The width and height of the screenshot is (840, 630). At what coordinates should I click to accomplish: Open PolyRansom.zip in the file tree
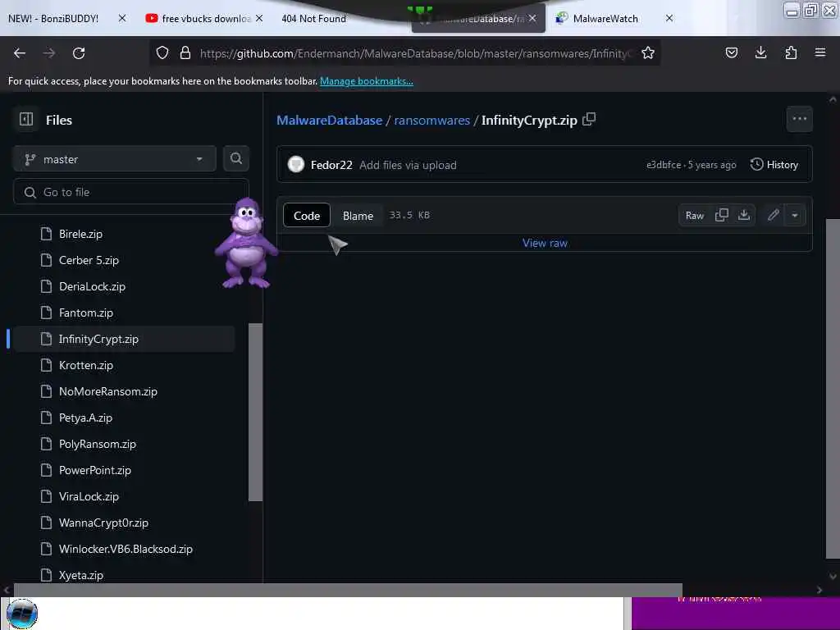click(x=97, y=444)
